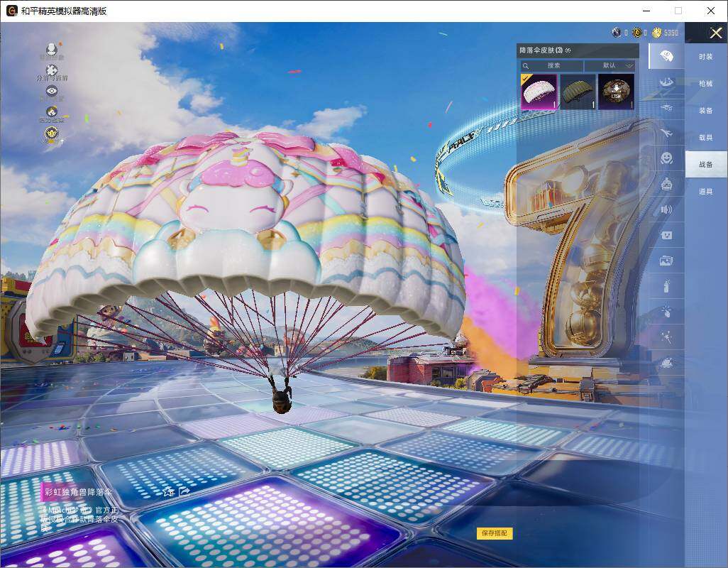The width and height of the screenshot is (728, 568).
Task: Click the character avatar icon at top left
Action: point(52,49)
